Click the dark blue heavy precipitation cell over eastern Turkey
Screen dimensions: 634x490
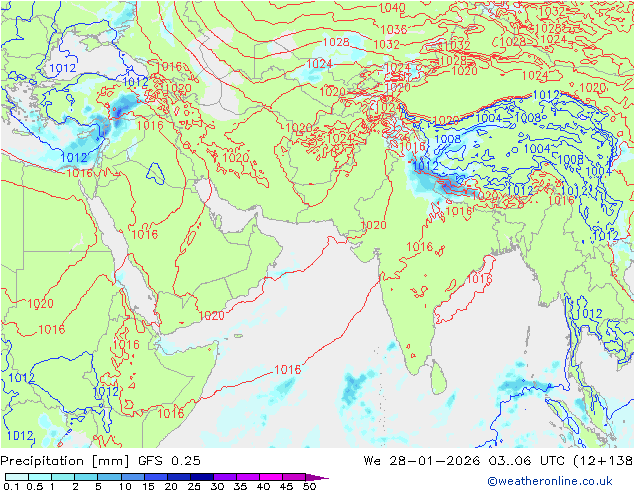(x=118, y=112)
